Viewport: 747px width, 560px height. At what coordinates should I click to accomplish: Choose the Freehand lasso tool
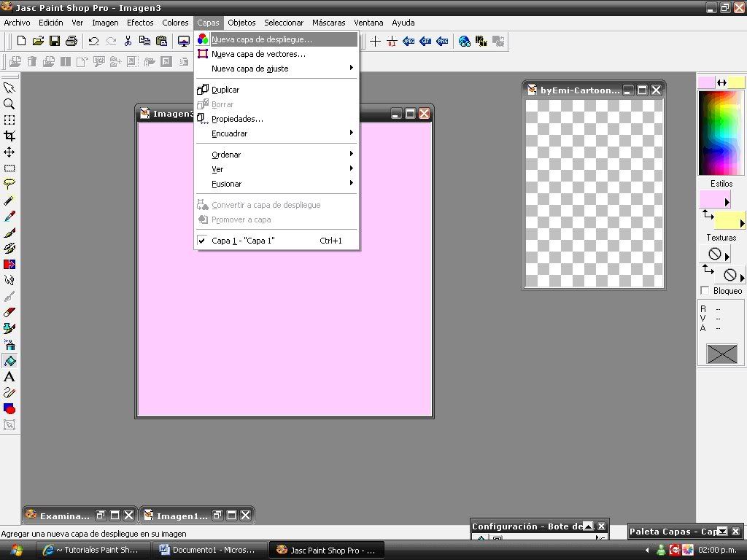[x=9, y=184]
